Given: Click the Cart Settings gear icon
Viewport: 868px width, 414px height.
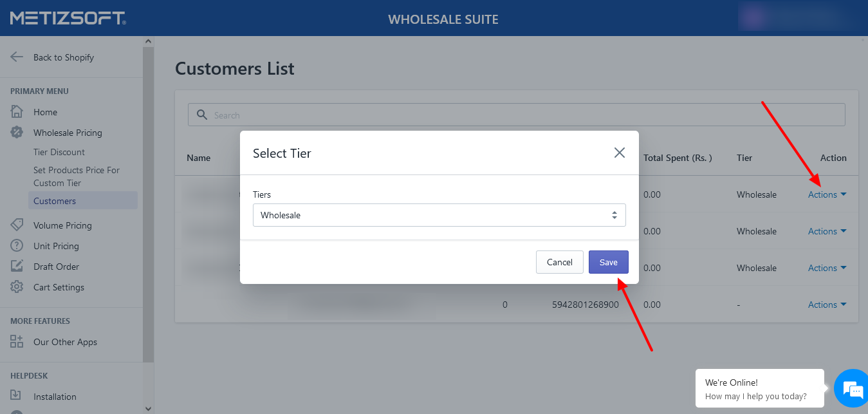Looking at the screenshot, I should (17, 287).
